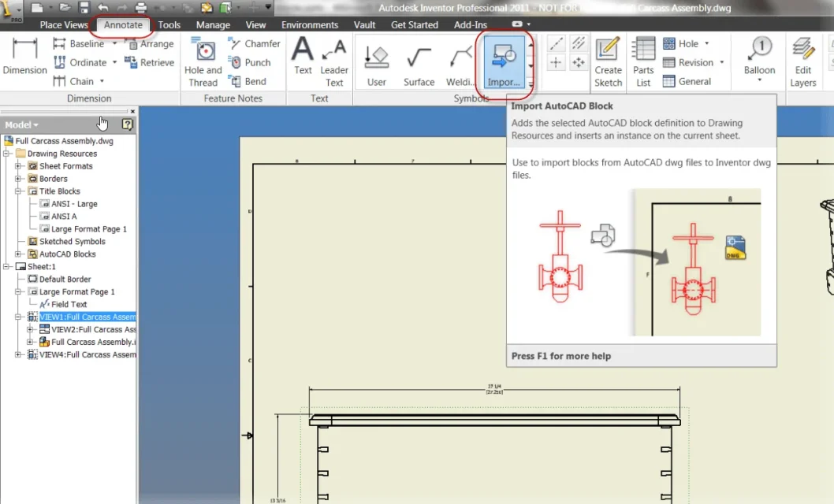This screenshot has width=834, height=504.
Task: Switch to the Manage tab
Action: (213, 25)
